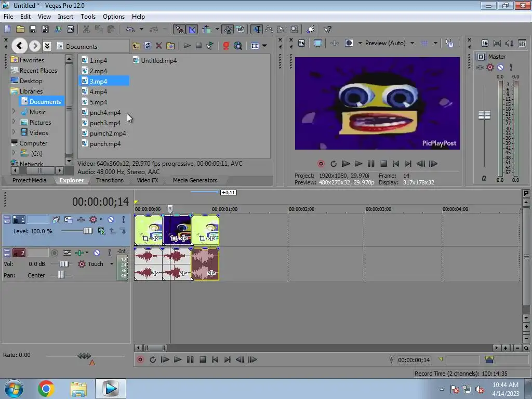
Task: Click Explorer Start Preview play icon
Action: [187, 46]
